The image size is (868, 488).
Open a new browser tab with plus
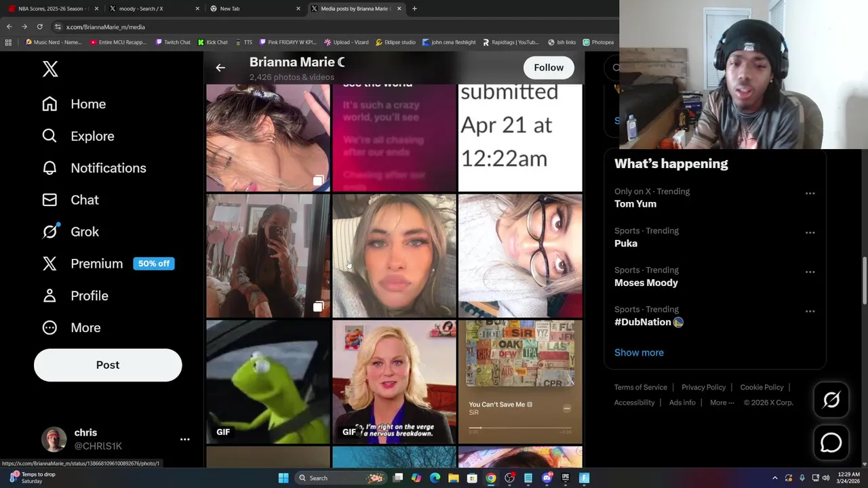tap(414, 9)
